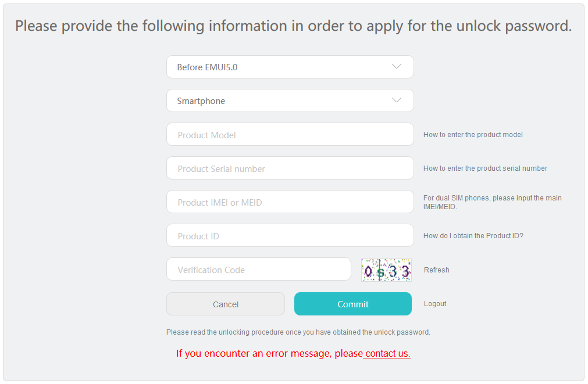
Task: Click the chevron arrow beside Before EMUI5.0
Action: 397,67
